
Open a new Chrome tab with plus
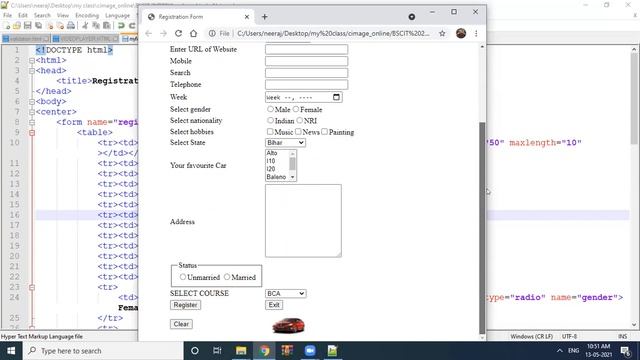tap(264, 17)
